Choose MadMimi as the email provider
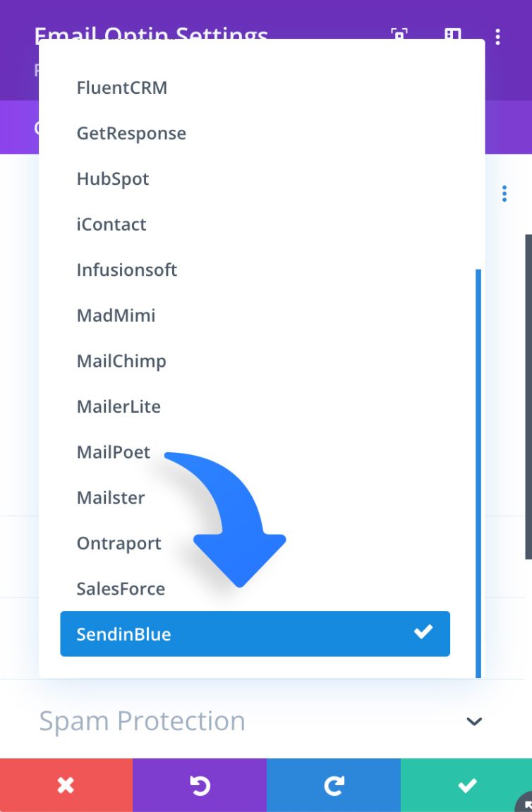The height and width of the screenshot is (812, 532). (x=116, y=315)
